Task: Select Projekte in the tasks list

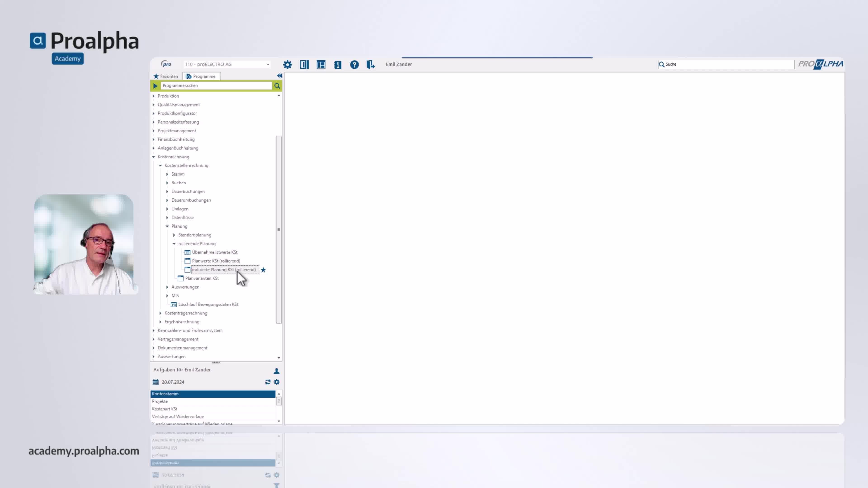Action: pyautogui.click(x=160, y=401)
